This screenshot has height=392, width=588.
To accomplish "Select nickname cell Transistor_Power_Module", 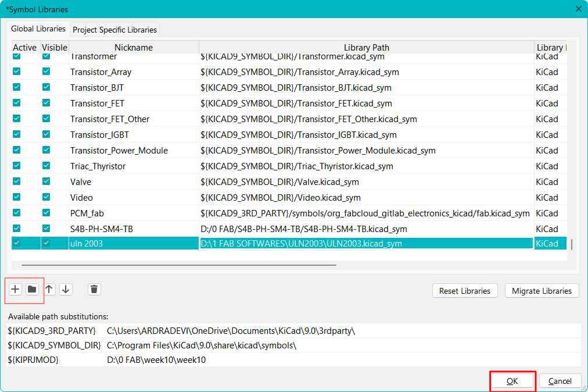I will point(134,150).
